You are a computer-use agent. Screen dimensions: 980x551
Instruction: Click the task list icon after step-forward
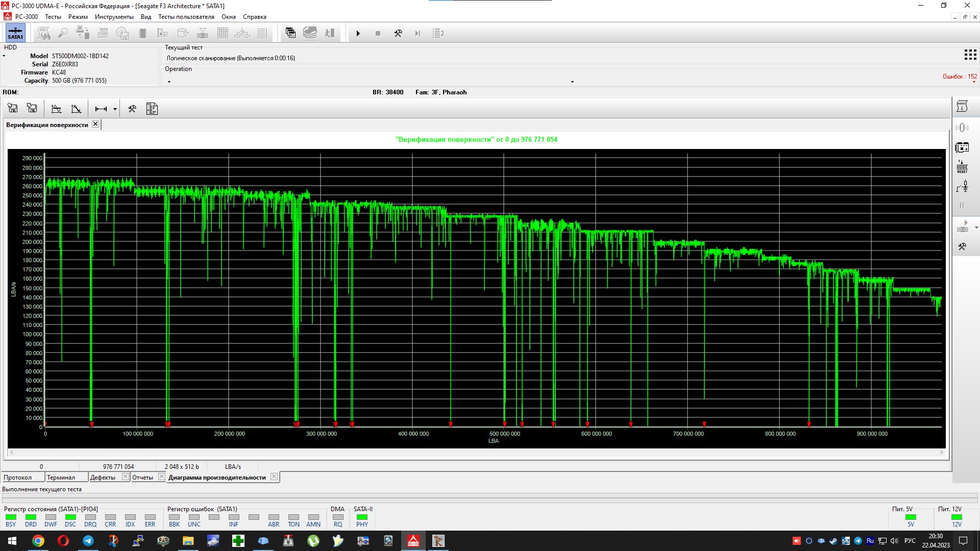point(438,33)
